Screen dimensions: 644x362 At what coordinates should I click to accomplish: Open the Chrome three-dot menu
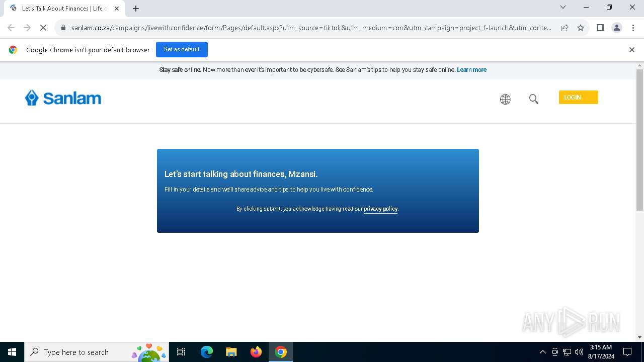[633, 28]
